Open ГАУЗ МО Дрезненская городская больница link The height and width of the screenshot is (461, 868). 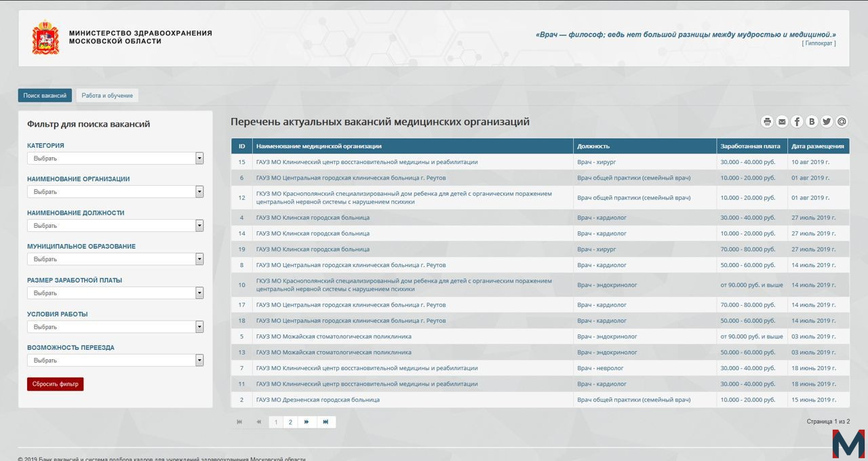tap(318, 400)
